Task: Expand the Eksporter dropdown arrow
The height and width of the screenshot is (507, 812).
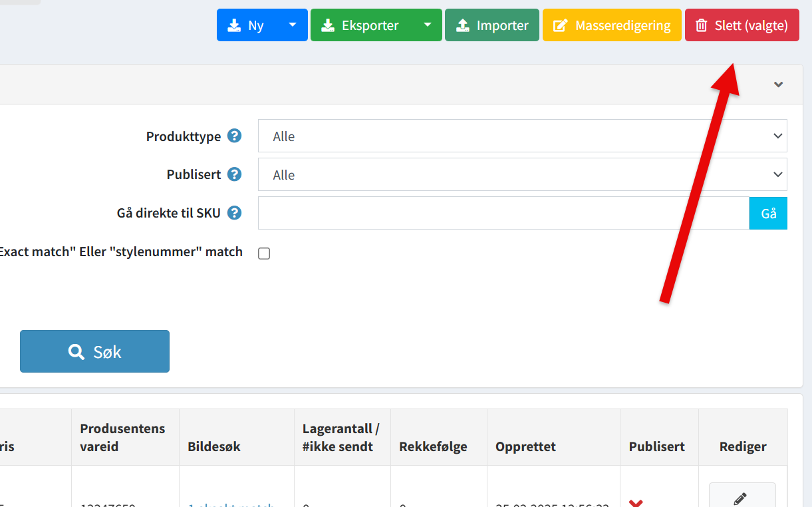Action: pyautogui.click(x=428, y=25)
